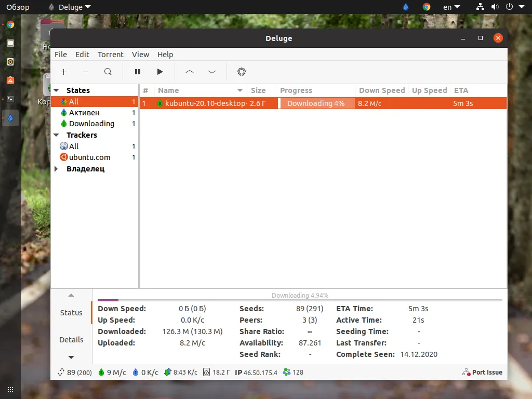Open the Обзор activities overview
The height and width of the screenshot is (399, 532).
point(18,7)
